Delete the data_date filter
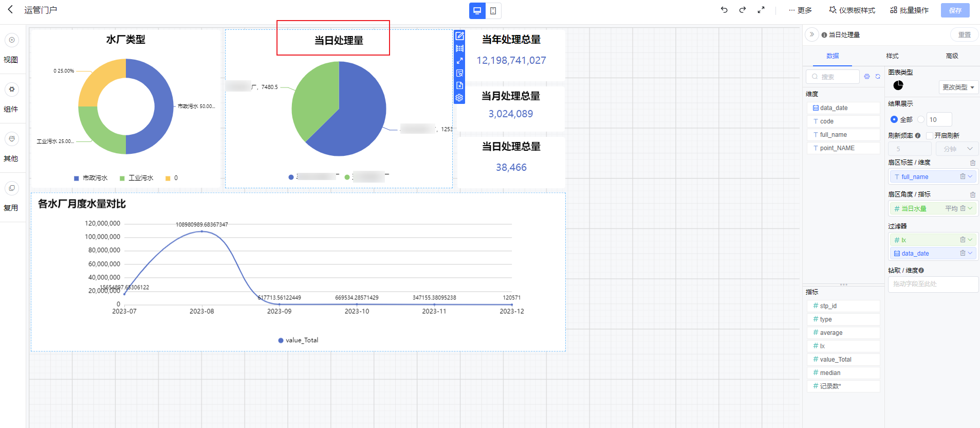 point(963,253)
